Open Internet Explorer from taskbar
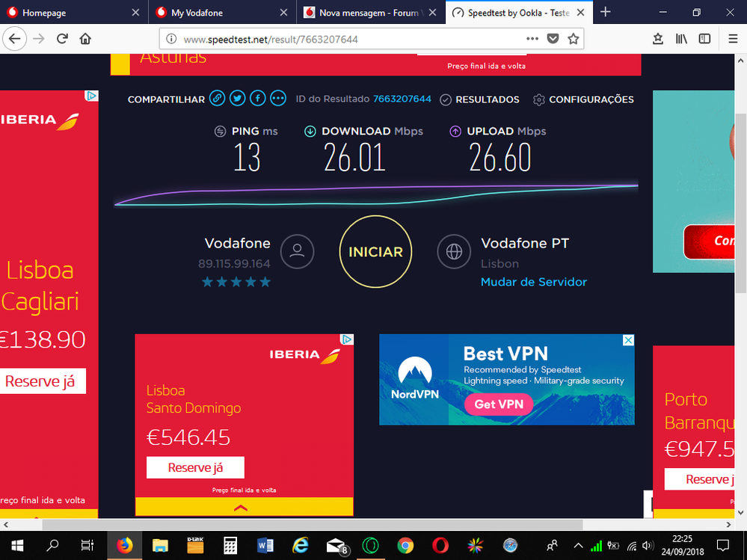The width and height of the screenshot is (747, 560). point(300,545)
